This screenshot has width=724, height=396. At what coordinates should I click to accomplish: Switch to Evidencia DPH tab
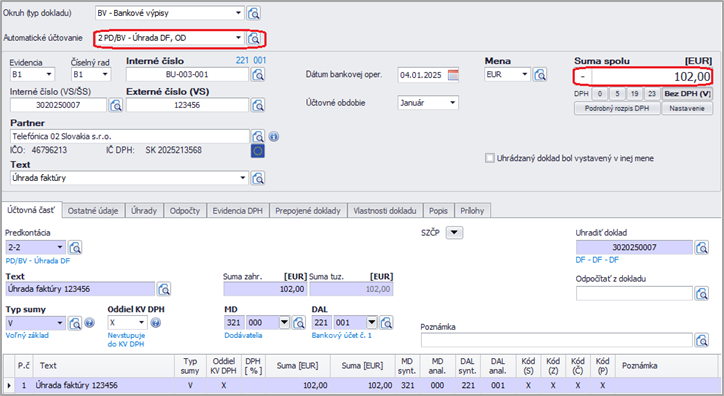click(238, 211)
